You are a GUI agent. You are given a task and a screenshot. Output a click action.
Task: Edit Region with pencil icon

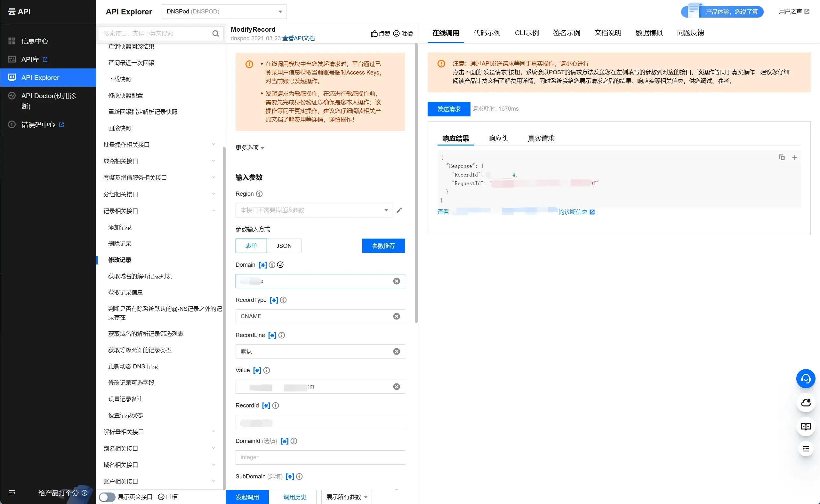399,210
